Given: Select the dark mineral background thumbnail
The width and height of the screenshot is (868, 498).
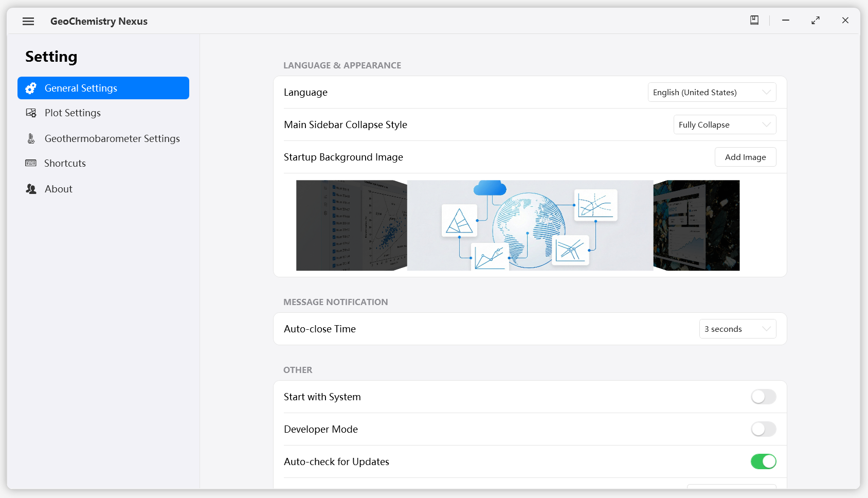Looking at the screenshot, I should [696, 225].
